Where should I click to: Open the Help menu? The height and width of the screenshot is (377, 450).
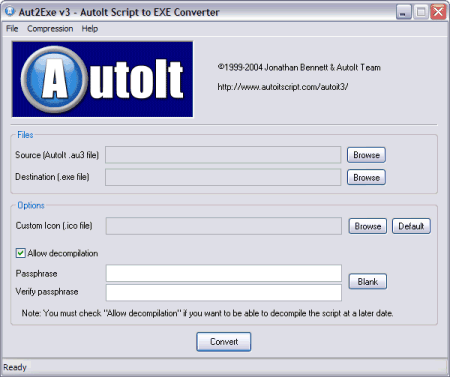click(90, 29)
